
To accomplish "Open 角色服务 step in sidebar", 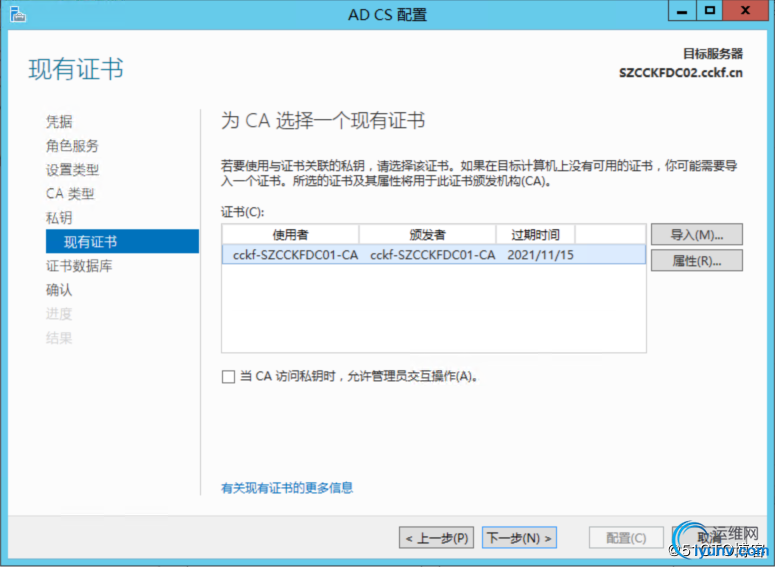I will pyautogui.click(x=72, y=146).
